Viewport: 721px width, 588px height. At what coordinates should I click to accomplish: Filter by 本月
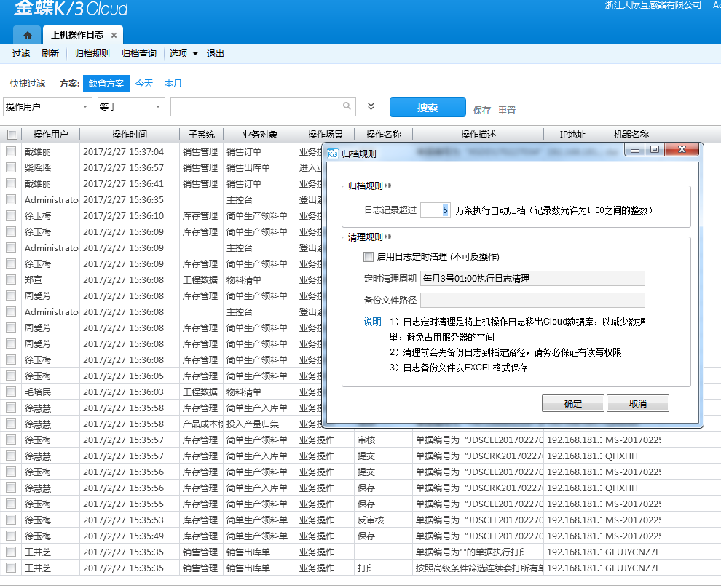[173, 84]
